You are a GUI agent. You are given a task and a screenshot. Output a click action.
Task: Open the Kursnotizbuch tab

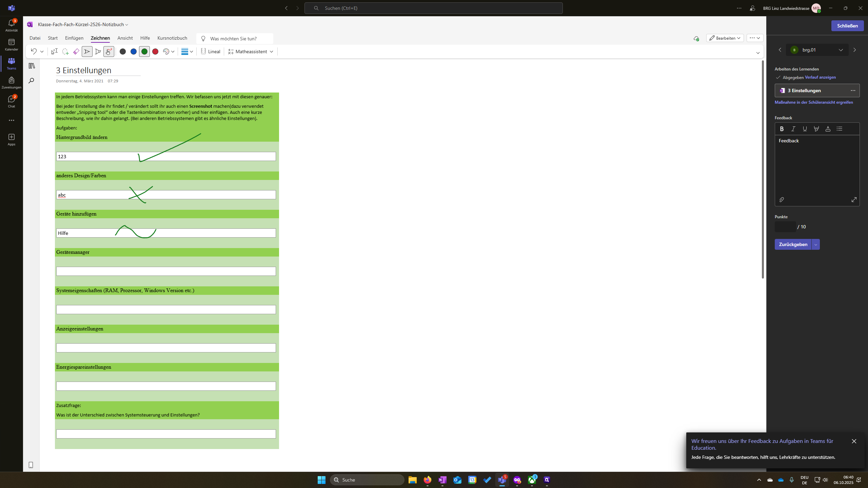172,38
